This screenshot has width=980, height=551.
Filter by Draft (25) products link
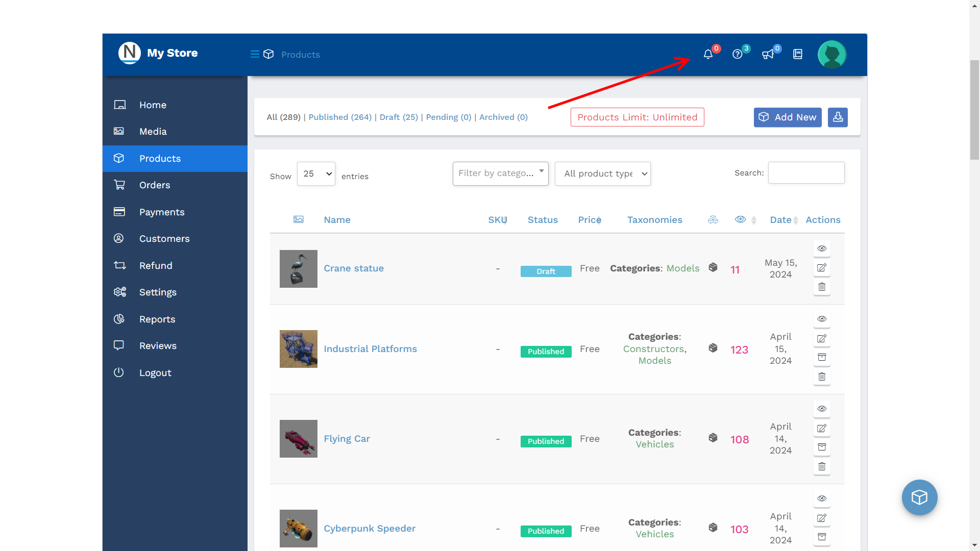click(399, 117)
